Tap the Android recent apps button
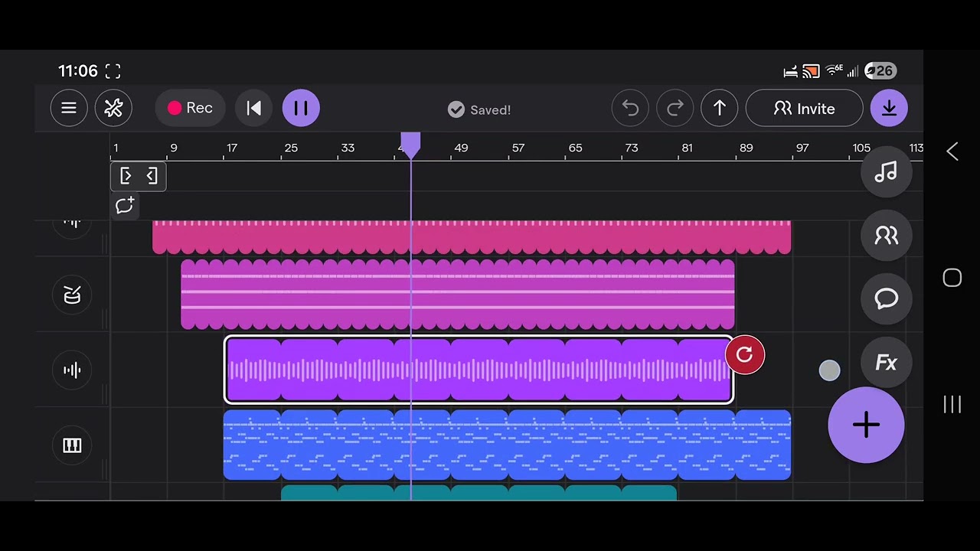Screen dimensions: 980x551 (x=952, y=404)
